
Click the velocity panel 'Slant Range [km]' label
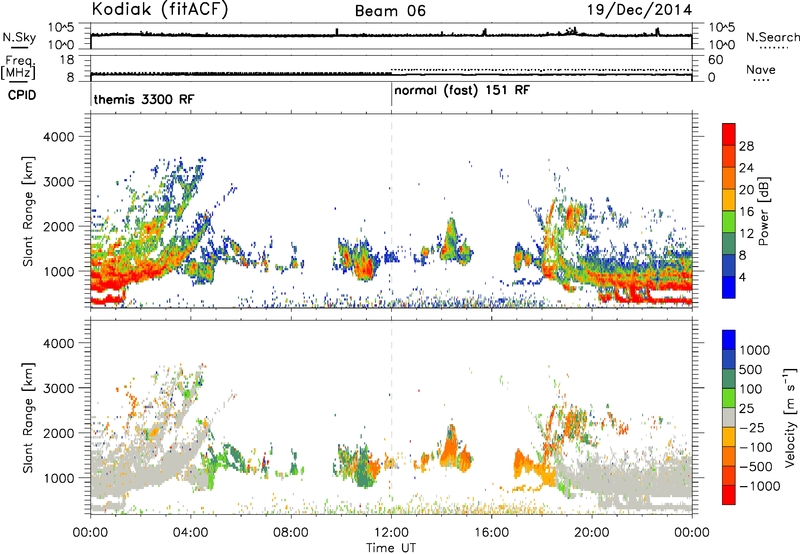point(28,418)
